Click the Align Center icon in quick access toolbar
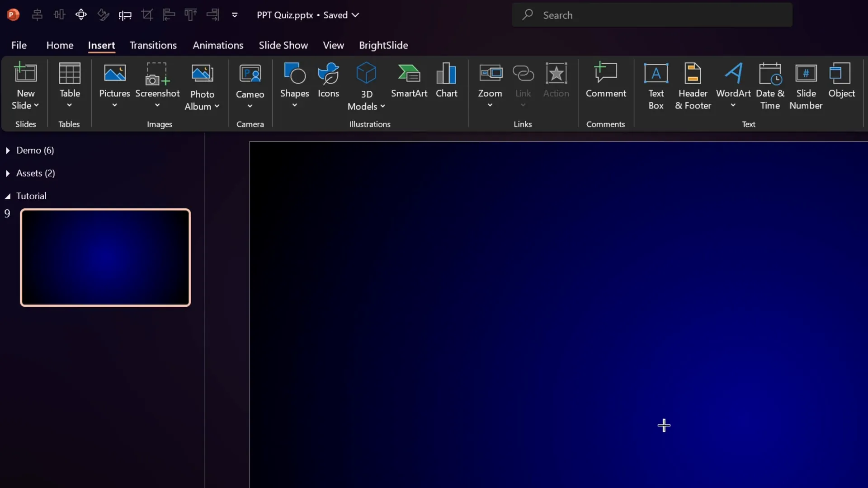868x488 pixels. pos(38,15)
